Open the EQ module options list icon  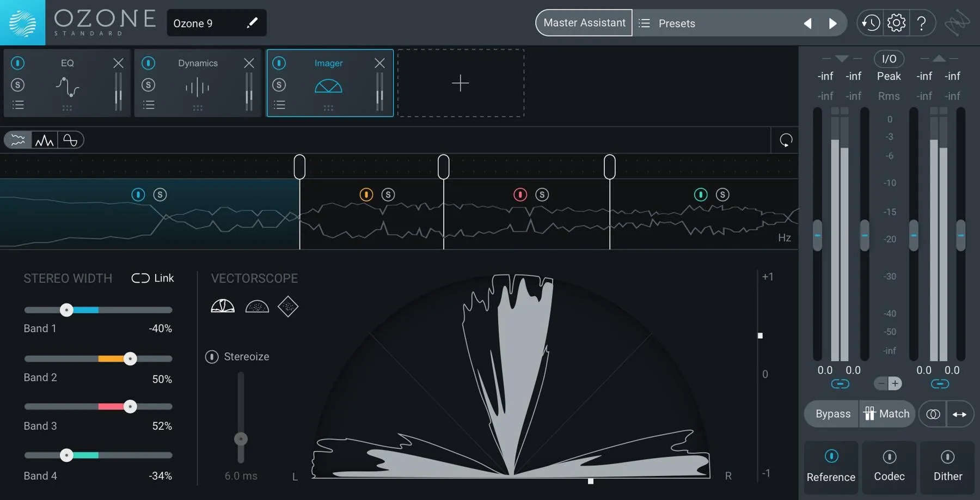point(18,105)
